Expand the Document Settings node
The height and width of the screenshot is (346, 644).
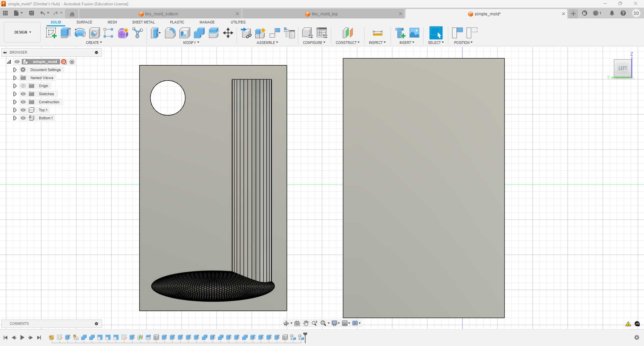tap(15, 70)
